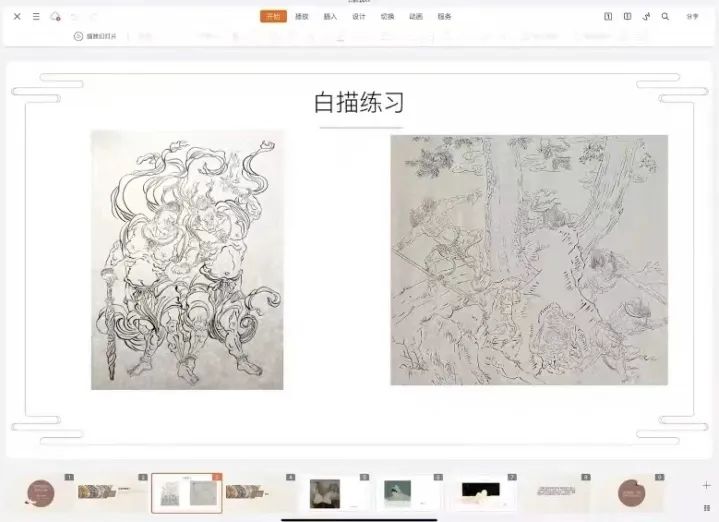
Task: Open slide 2 thumbnail
Action: tap(112, 493)
